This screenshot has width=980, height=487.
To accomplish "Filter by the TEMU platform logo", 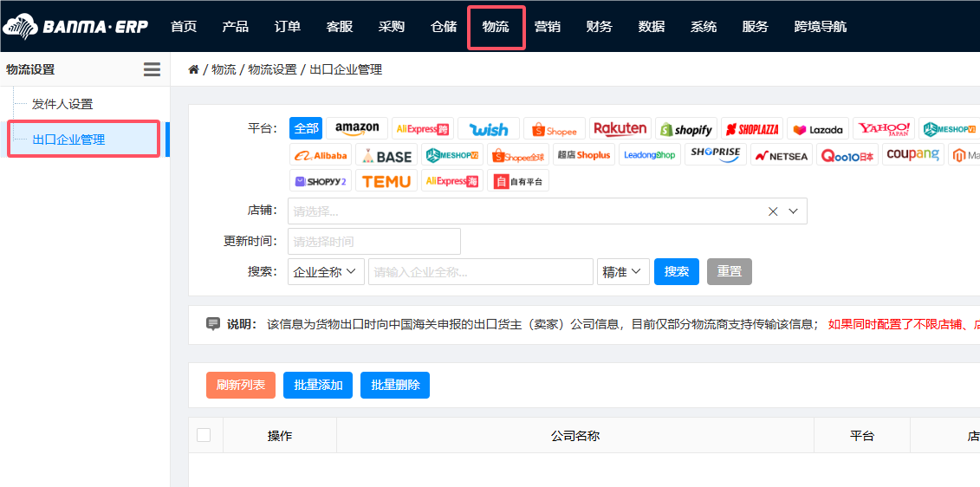I will tap(386, 181).
